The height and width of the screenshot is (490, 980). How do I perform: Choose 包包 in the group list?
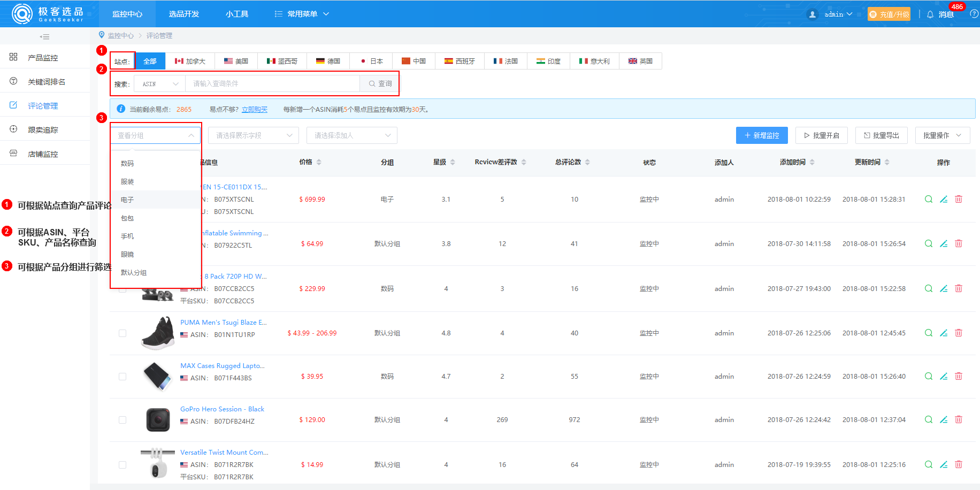pos(155,218)
